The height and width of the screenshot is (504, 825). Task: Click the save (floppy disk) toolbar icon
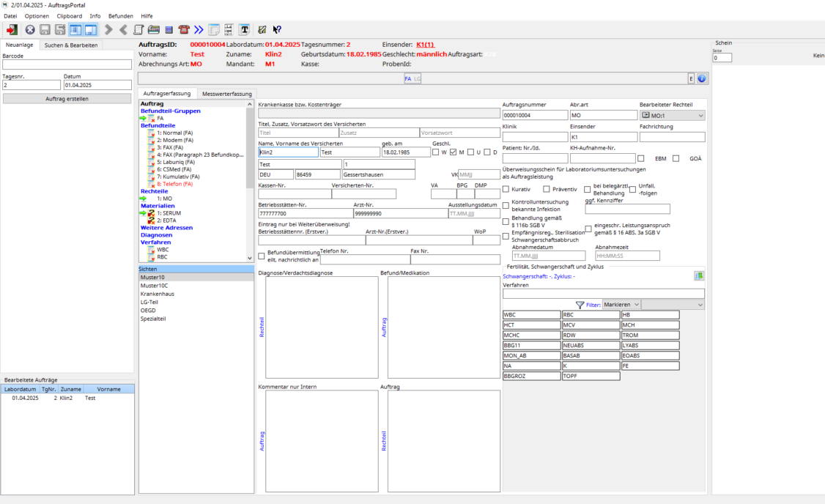[45, 29]
